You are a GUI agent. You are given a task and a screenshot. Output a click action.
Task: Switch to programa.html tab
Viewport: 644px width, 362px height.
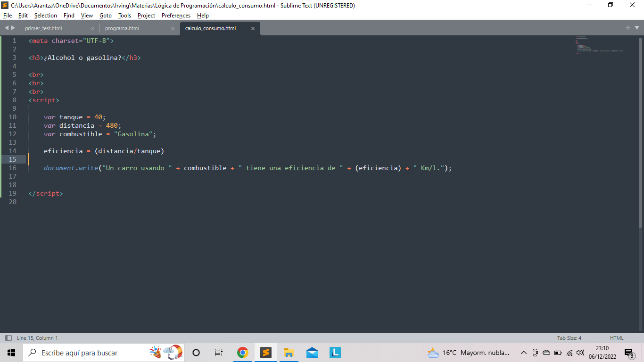[x=122, y=28]
